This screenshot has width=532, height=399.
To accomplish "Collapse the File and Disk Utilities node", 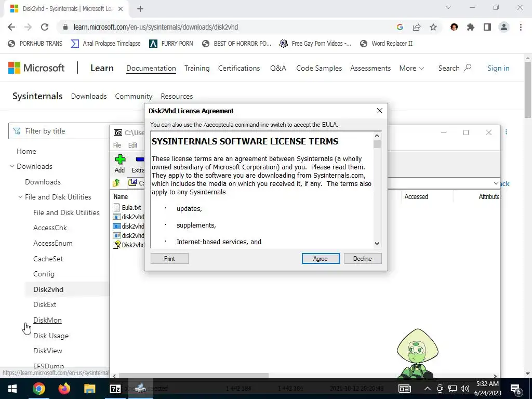I will pos(20,197).
